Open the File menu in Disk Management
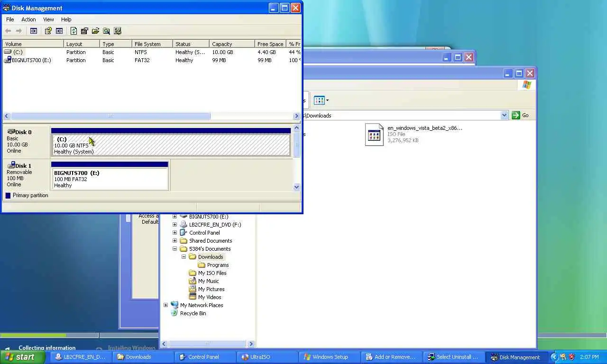 click(10, 19)
